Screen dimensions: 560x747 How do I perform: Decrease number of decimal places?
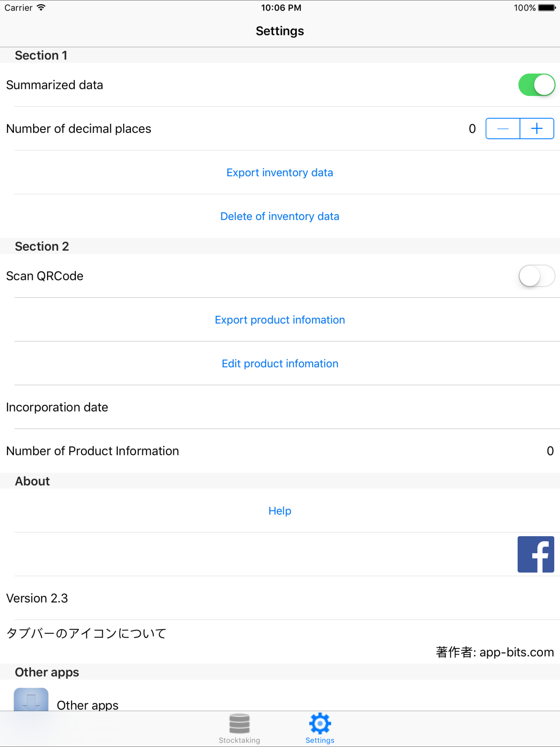[503, 129]
